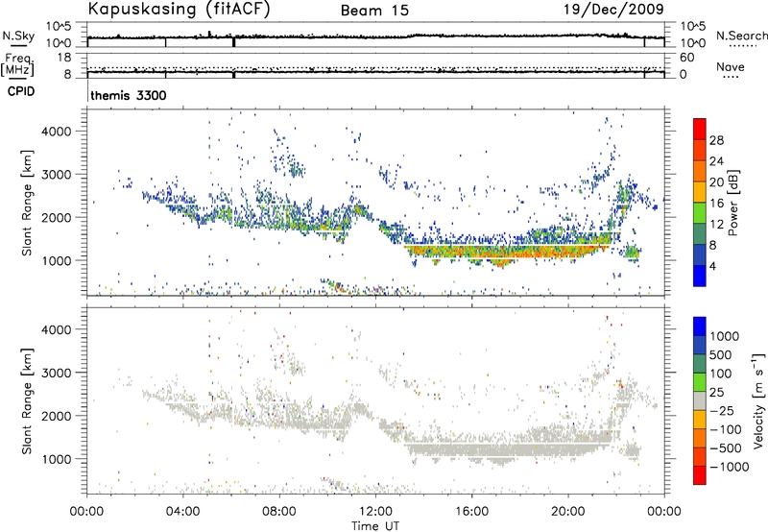
Task: Click the N.Search legend label
Action: pos(741,36)
